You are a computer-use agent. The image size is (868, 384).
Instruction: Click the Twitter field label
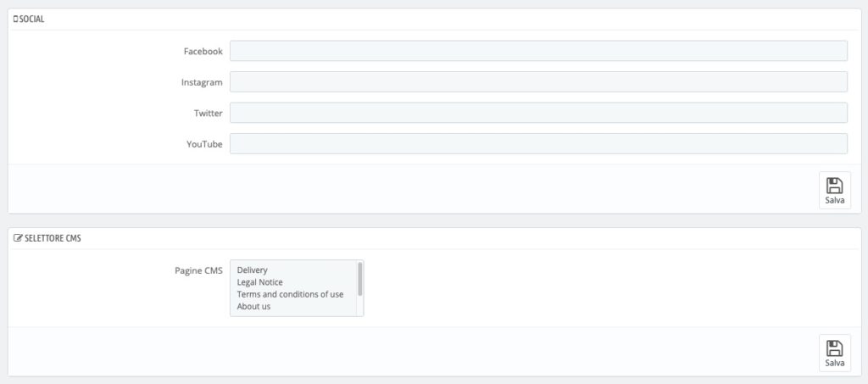point(209,114)
